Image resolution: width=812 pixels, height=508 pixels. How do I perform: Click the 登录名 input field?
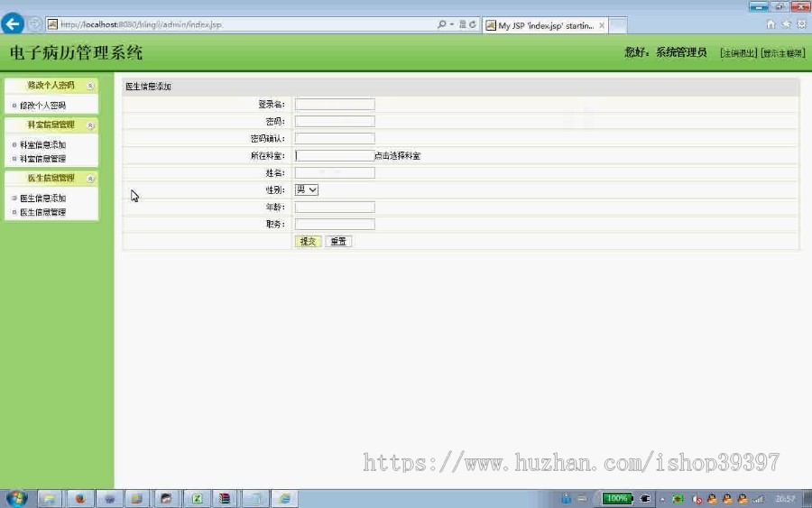[335, 104]
